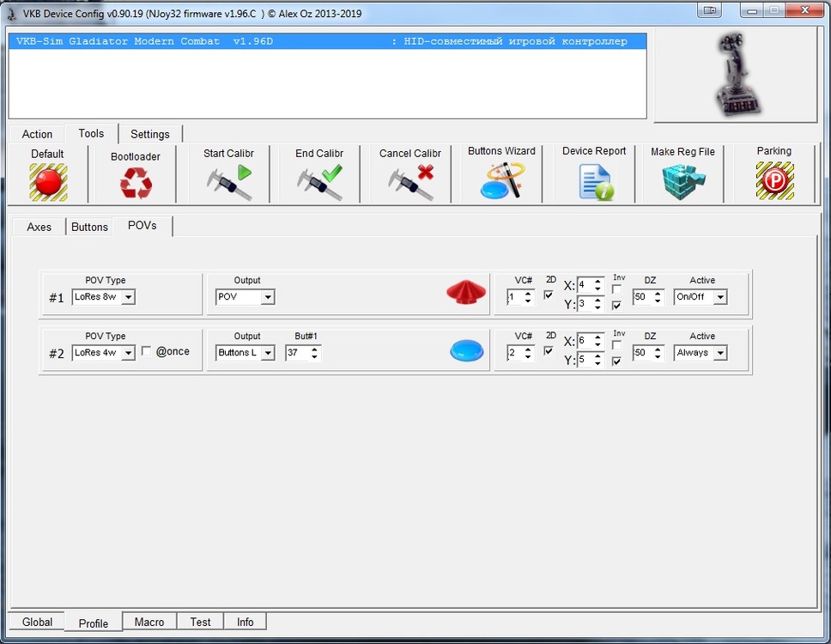Select the POVs tab
831x644 pixels.
point(142,226)
